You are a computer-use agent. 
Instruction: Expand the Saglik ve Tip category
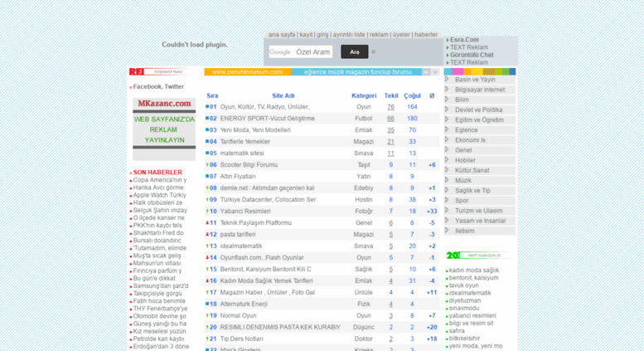[x=447, y=190]
